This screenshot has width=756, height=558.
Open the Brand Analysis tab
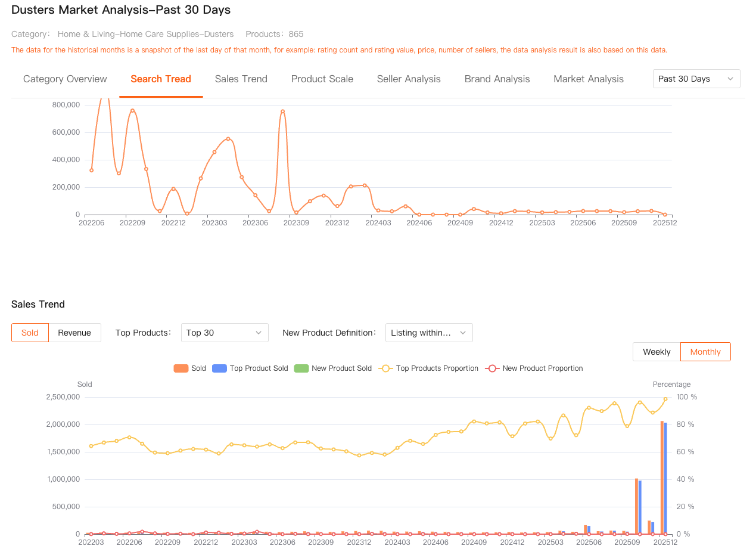[497, 79]
